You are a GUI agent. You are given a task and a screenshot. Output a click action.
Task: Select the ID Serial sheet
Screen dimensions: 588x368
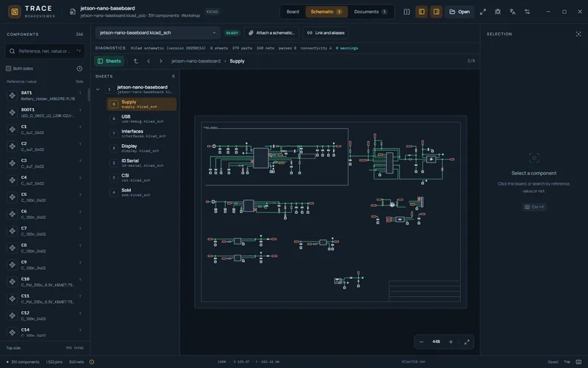[142, 163]
